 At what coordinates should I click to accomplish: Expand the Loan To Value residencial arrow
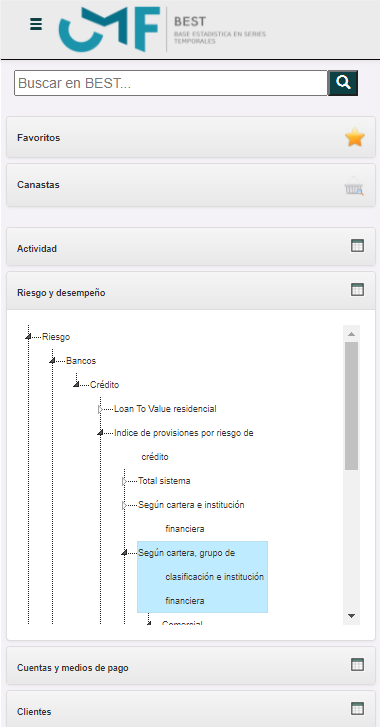coord(101,409)
